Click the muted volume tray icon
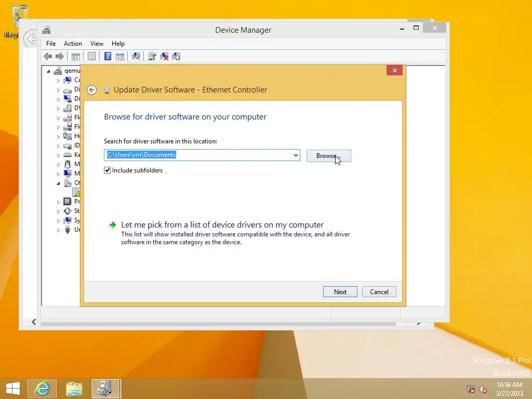Screen dimensions: 532x399 tap(483, 389)
